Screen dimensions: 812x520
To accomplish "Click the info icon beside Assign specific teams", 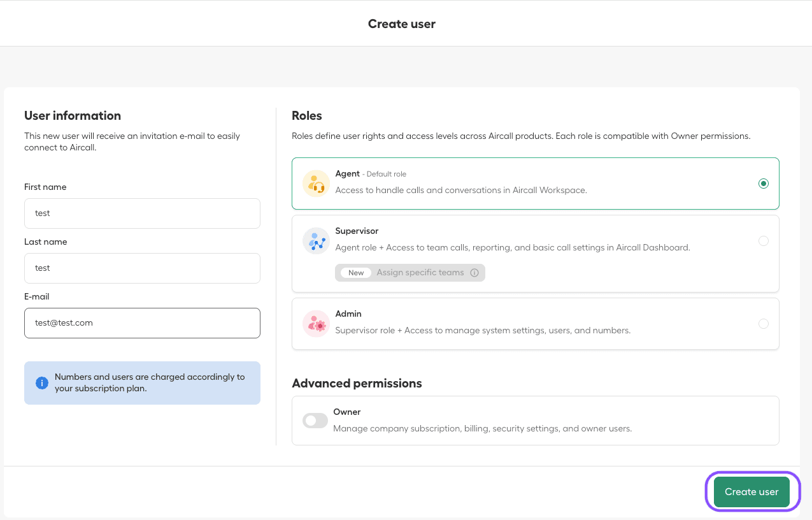I will pyautogui.click(x=474, y=273).
